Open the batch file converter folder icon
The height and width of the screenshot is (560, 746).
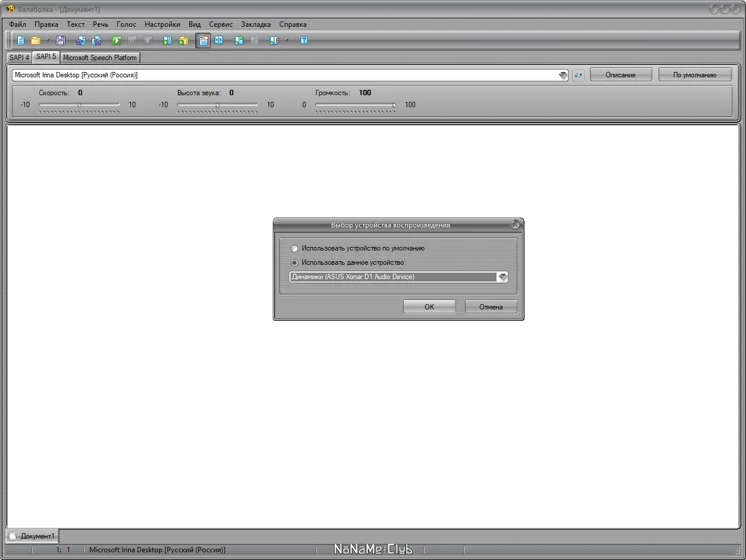(x=183, y=40)
